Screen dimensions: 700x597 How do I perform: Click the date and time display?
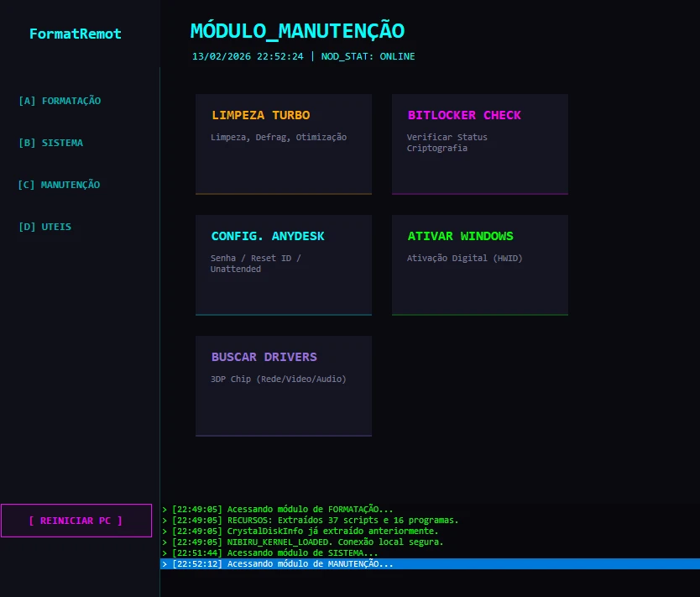[248, 56]
